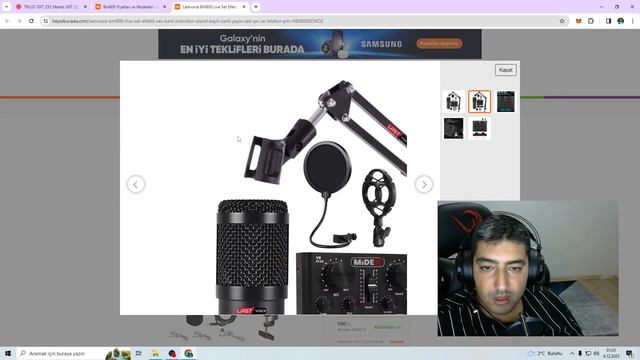Viewport: 640px width, 360px height.
Task: Select the first product thumbnail
Action: tap(453, 102)
